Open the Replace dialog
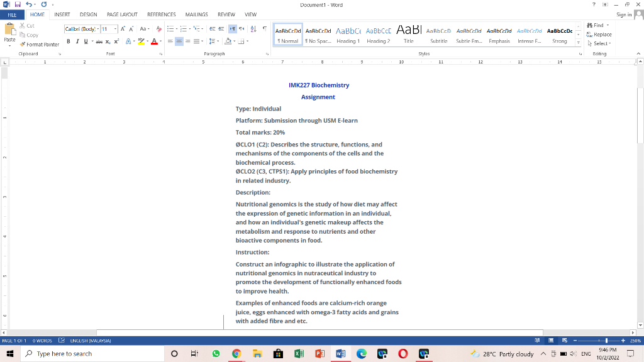This screenshot has height=362, width=644. (599, 35)
